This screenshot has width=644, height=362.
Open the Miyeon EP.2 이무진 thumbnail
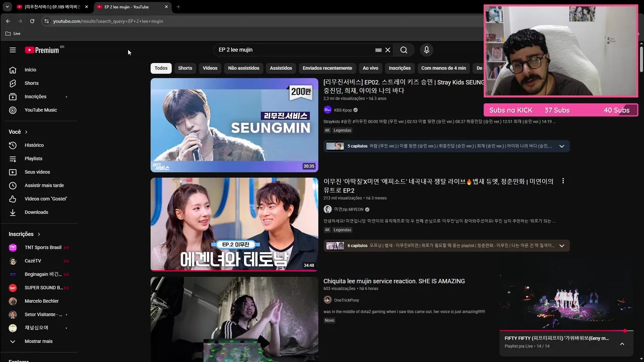point(234,225)
